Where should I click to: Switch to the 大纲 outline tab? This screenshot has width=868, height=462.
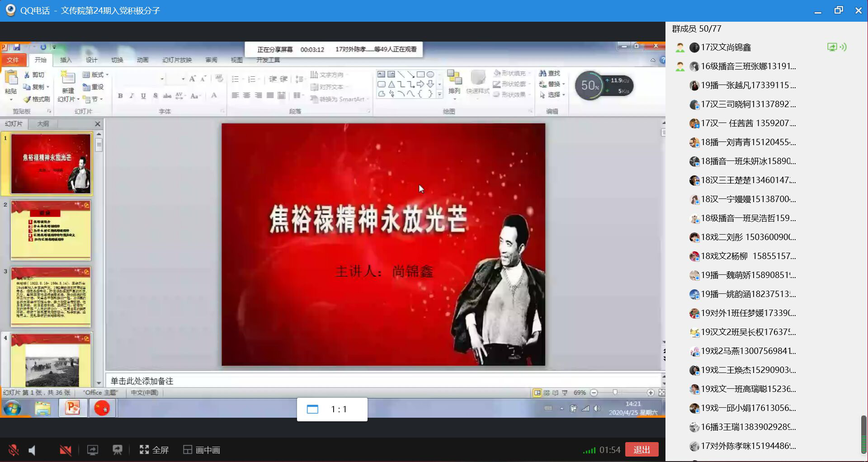click(x=43, y=123)
